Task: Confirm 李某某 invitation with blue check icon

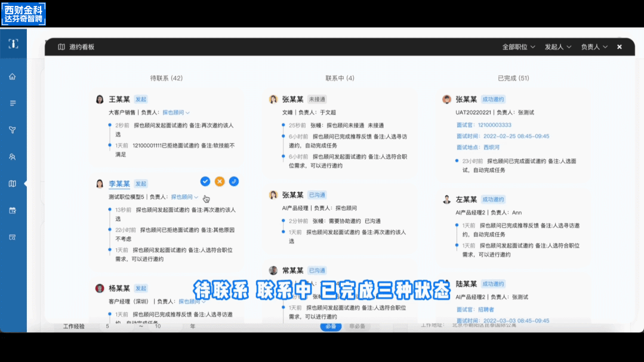Action: click(205, 181)
